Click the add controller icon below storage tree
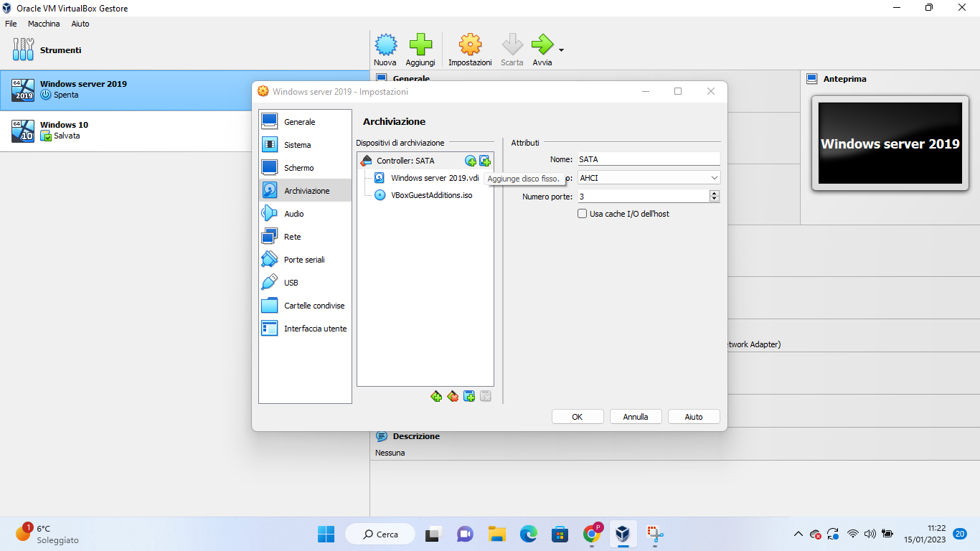Viewport: 980px width, 551px height. pos(436,396)
